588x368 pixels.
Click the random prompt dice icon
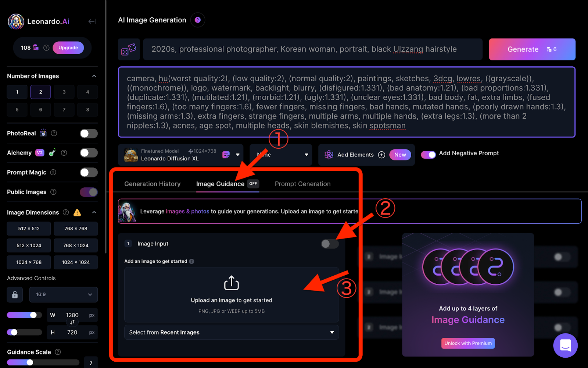tap(129, 49)
